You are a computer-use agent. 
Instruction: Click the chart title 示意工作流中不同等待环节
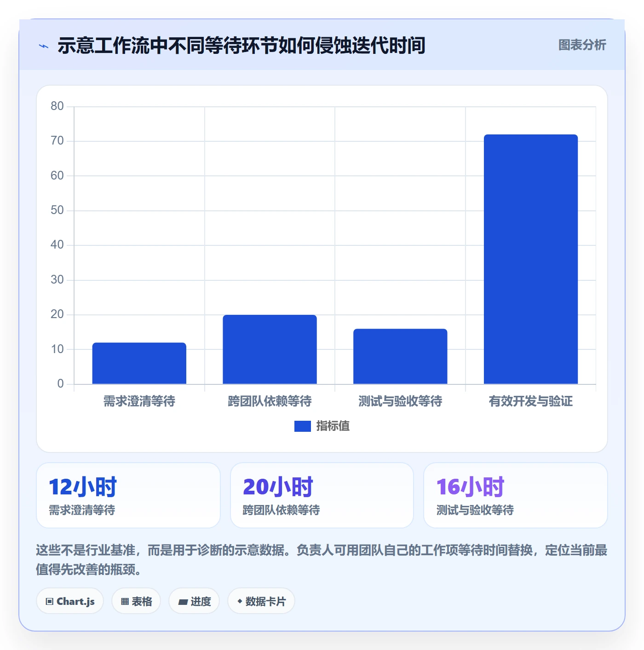[241, 46]
